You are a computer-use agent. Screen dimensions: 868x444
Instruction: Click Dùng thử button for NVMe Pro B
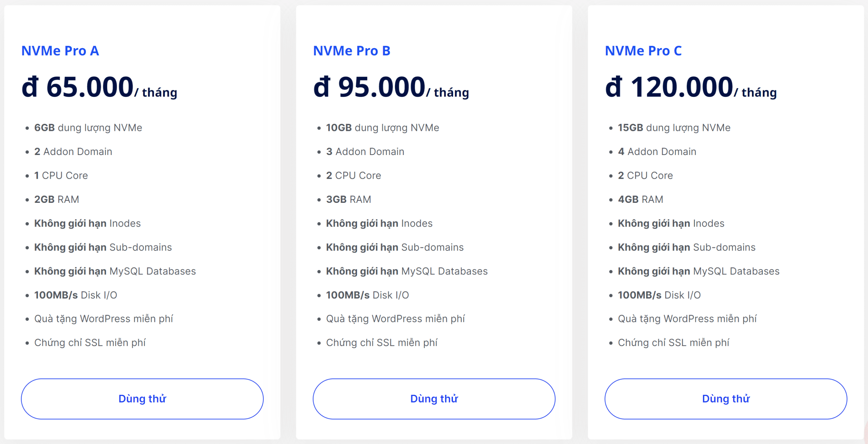[434, 399]
